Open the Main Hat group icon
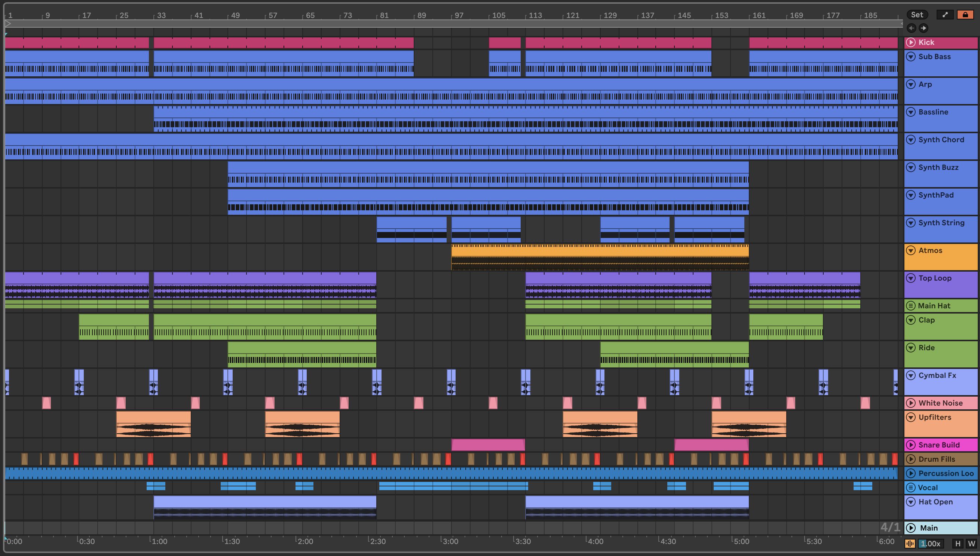Screen dimensions: 980x556 click(910, 305)
